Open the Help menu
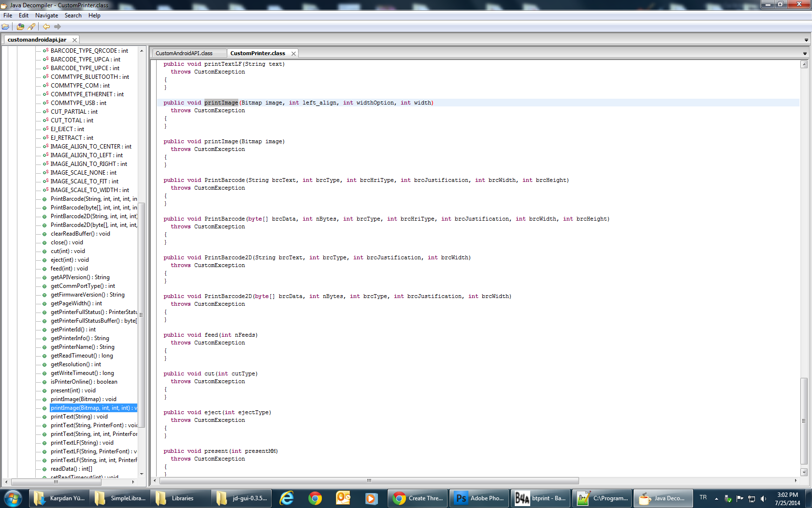Image resolution: width=812 pixels, height=508 pixels. tap(94, 15)
